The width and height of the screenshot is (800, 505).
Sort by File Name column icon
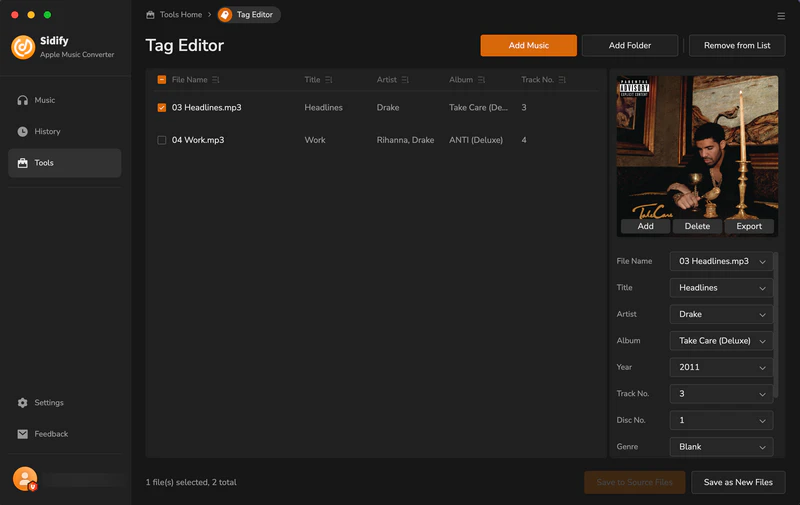[x=216, y=80]
